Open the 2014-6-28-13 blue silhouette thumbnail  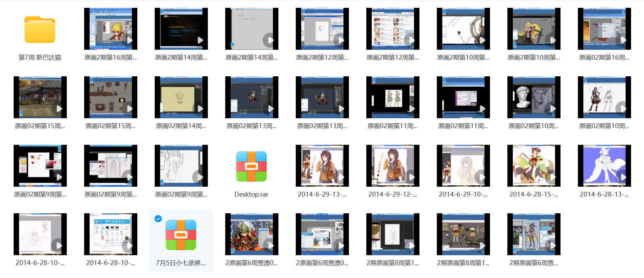tap(604, 166)
